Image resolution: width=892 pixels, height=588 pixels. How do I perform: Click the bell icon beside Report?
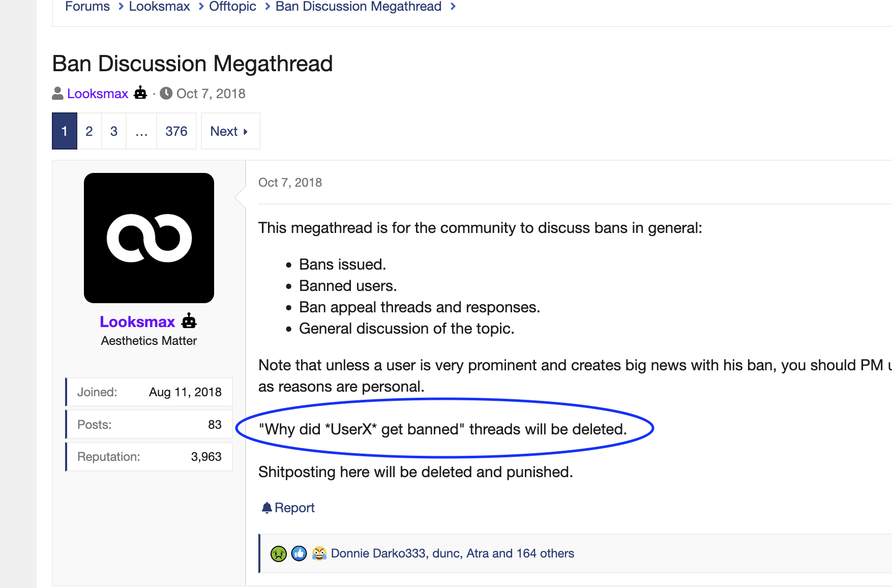click(x=266, y=508)
